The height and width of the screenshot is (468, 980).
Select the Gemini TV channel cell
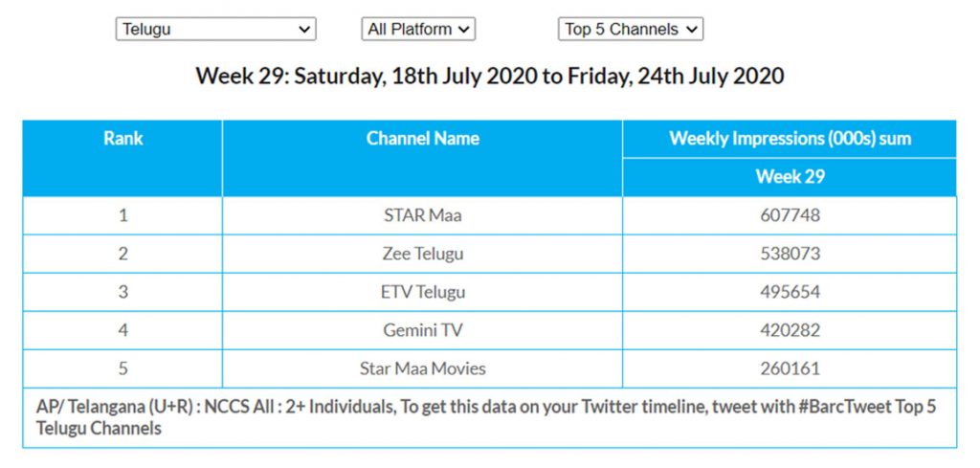(422, 330)
